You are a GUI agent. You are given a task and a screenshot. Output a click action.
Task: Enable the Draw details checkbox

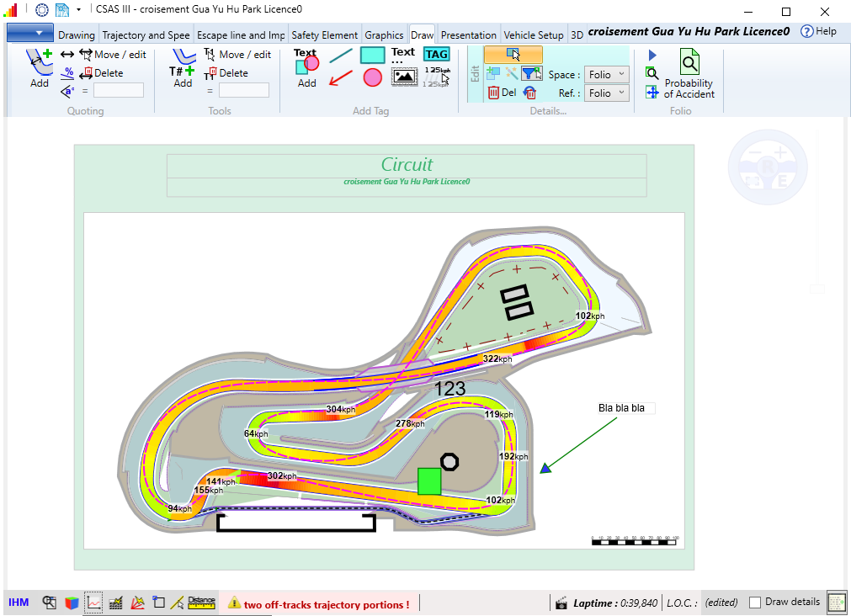coord(754,603)
